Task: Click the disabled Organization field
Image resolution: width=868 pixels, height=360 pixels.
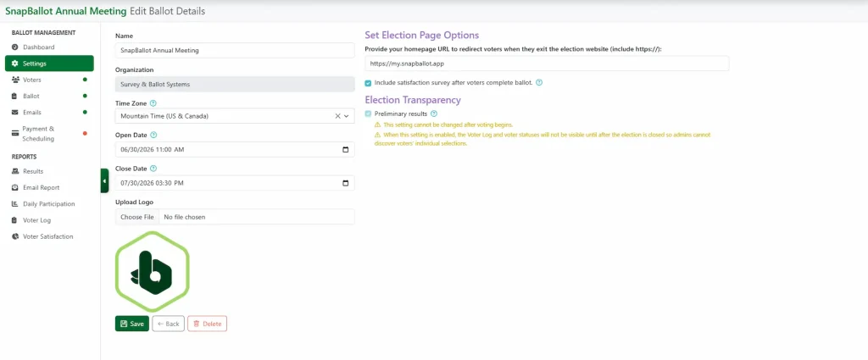Action: pos(235,84)
